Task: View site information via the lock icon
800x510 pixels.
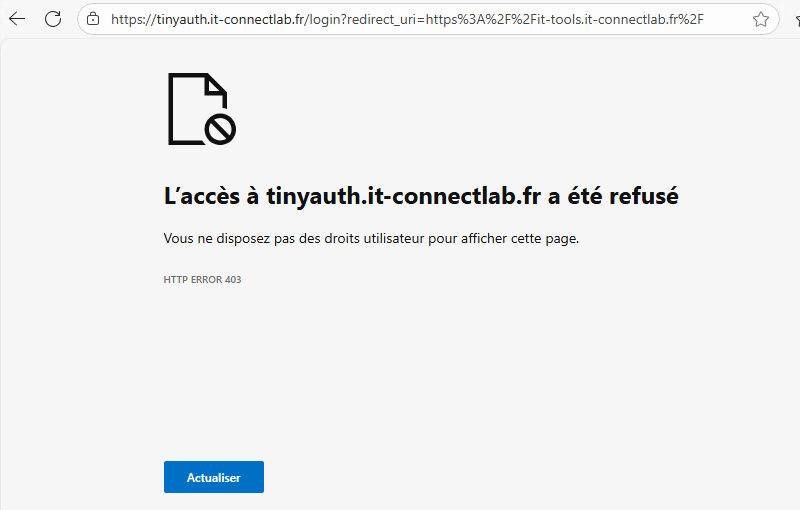Action: click(93, 19)
